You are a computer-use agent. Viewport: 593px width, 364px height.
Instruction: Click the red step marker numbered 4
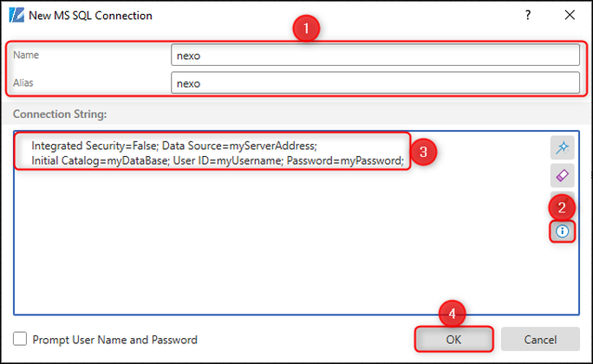click(x=452, y=314)
